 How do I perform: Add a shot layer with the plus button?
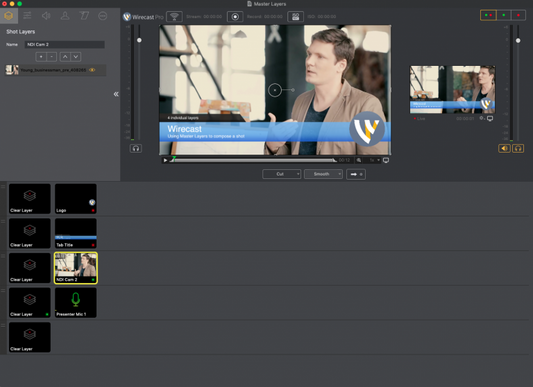[x=41, y=57]
